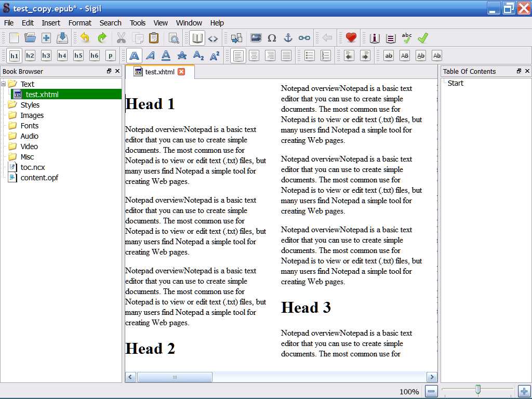This screenshot has height=399, width=532.
Task: Toggle subscript formatting
Action: pos(198,56)
